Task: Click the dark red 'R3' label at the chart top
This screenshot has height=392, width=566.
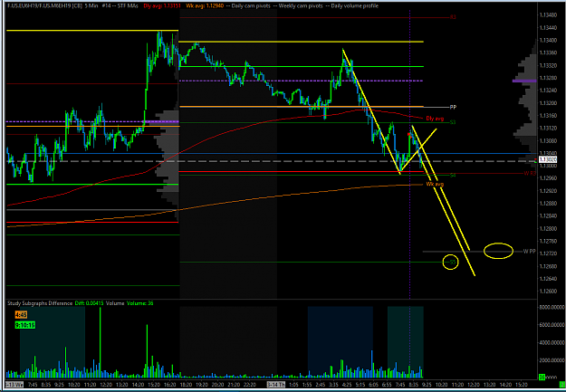Action: (453, 17)
